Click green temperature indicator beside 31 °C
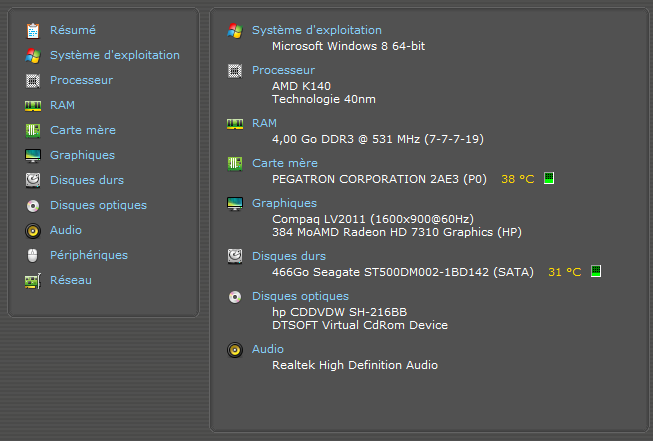The image size is (653, 441). [596, 271]
